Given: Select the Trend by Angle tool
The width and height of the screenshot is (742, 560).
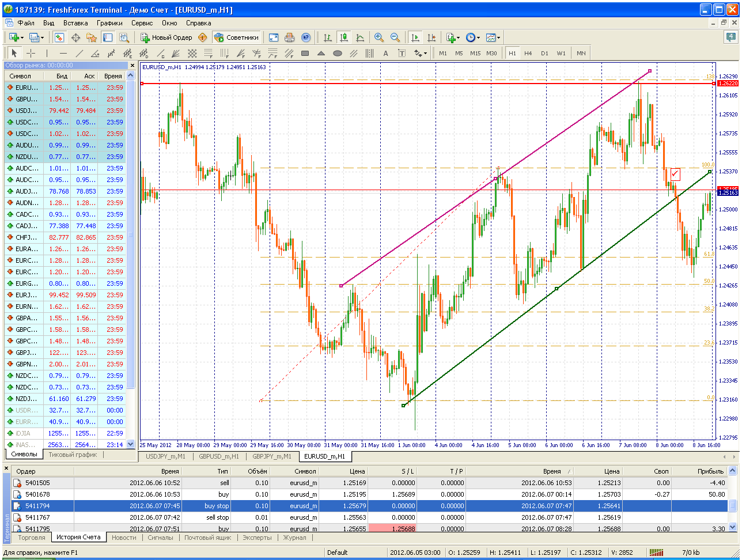Looking at the screenshot, I should (x=96, y=53).
